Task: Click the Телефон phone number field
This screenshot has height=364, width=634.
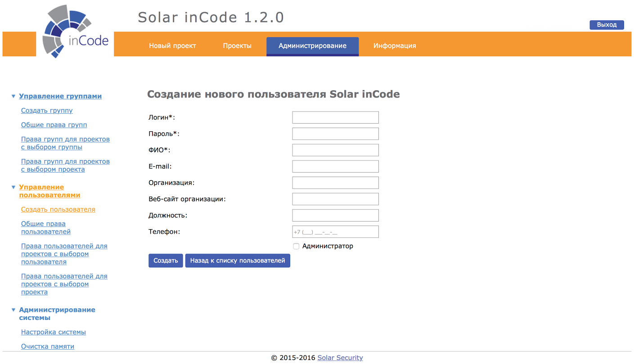Action: pyautogui.click(x=335, y=232)
